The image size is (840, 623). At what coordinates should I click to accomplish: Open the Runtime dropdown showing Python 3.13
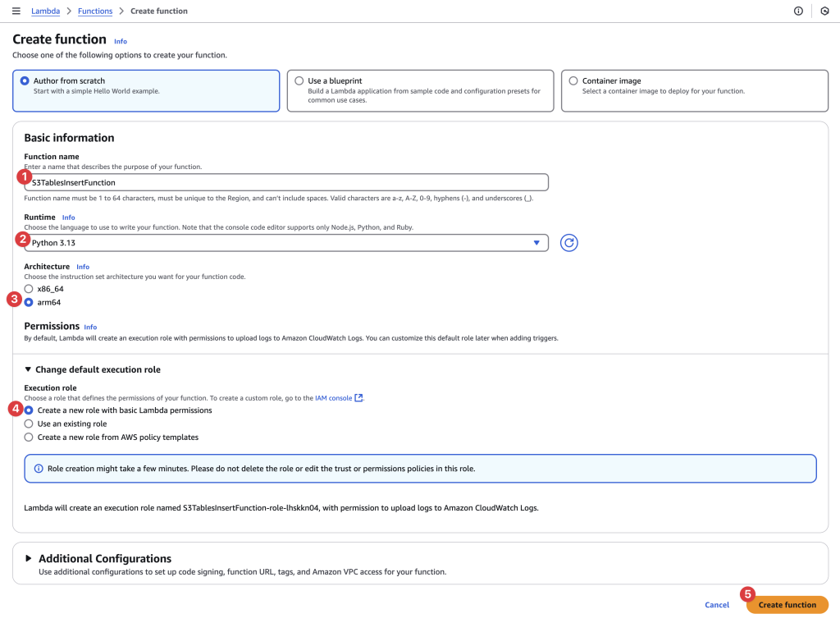click(x=286, y=243)
